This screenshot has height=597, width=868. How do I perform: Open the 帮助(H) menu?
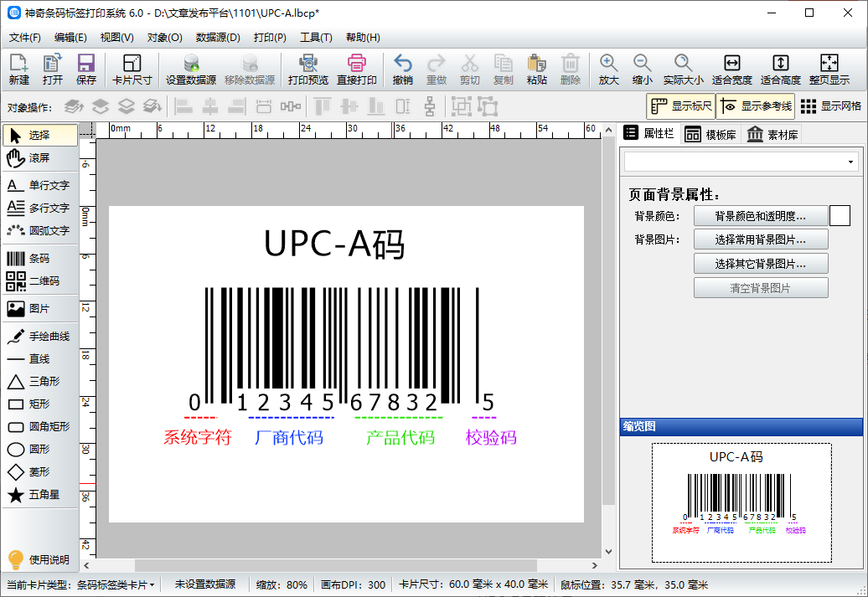[x=363, y=38]
